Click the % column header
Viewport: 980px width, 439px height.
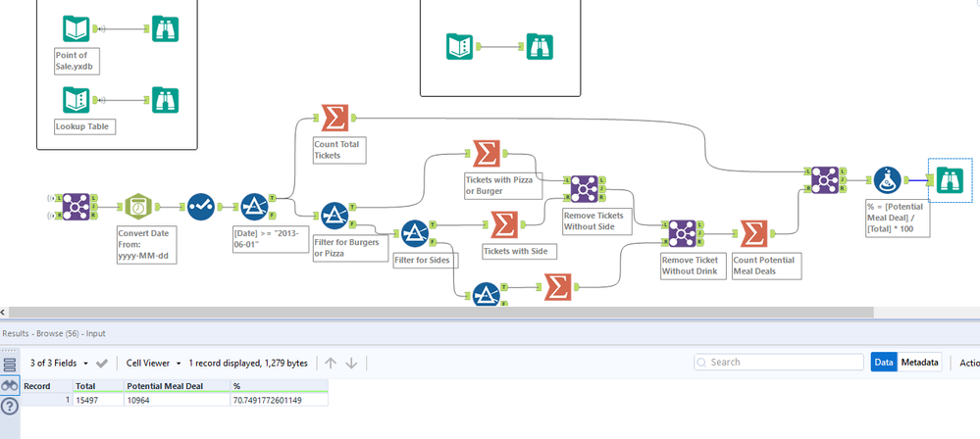coord(280,386)
